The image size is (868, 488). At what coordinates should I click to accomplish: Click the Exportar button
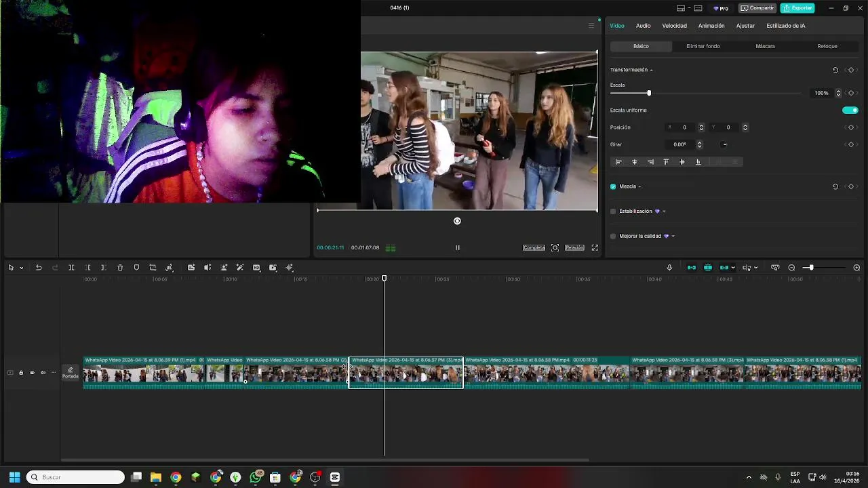coord(797,8)
